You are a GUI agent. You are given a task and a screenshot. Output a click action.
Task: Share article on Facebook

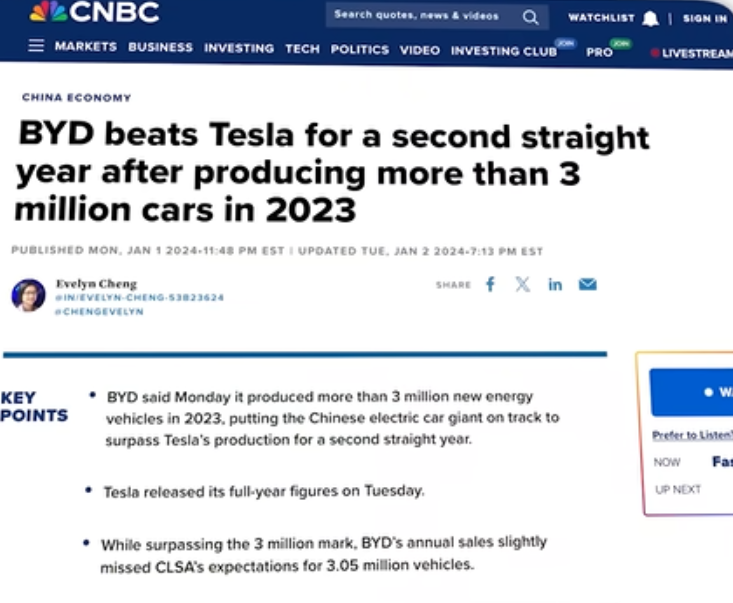click(x=490, y=284)
